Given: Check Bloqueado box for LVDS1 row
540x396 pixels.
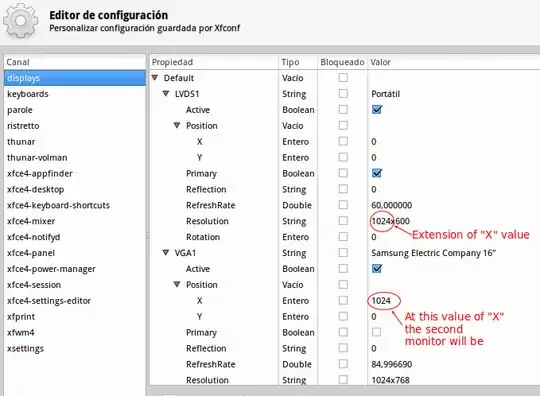Looking at the screenshot, I should tap(343, 94).
